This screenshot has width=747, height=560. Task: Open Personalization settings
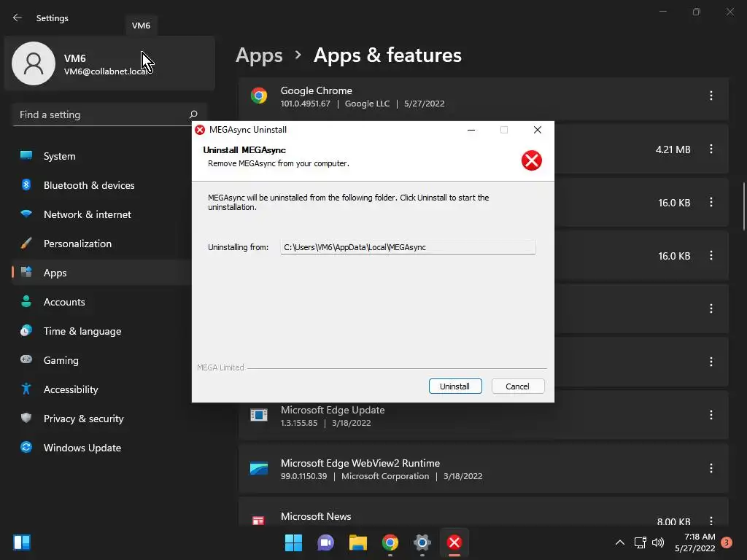101,244
